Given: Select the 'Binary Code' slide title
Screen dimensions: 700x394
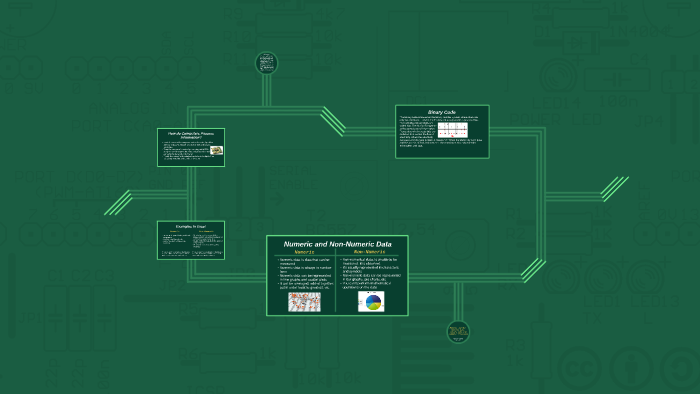Looking at the screenshot, I should click(x=442, y=112).
